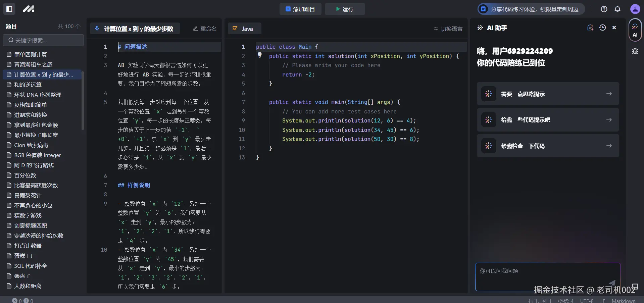
Task: Choose 给我一些代码提示吧 suggestion
Action: [x=548, y=120]
